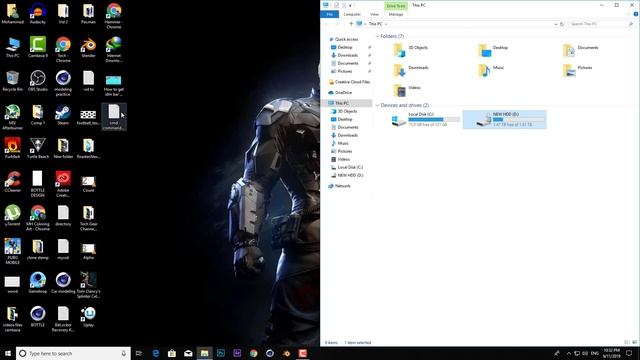Select Tom Clancy's Splinter Cell icon
Image resolution: width=640 pixels, height=360 pixels.
point(88,285)
